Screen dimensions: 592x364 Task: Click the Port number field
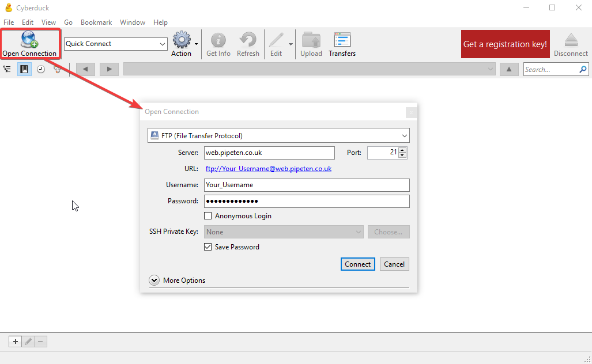coord(383,153)
